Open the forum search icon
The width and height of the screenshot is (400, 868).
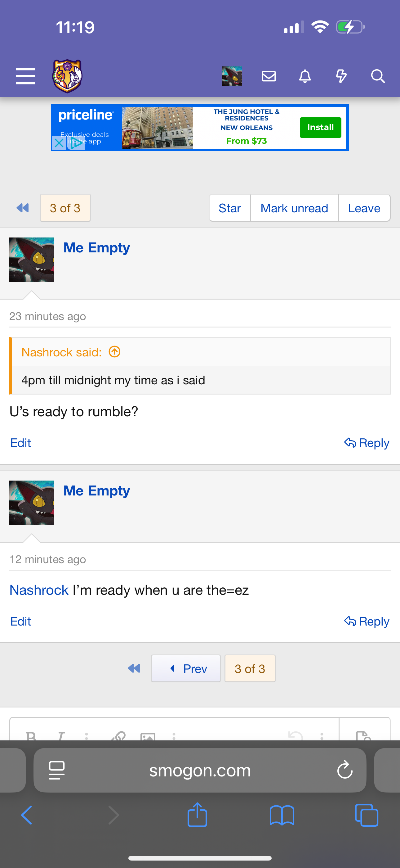tap(378, 76)
